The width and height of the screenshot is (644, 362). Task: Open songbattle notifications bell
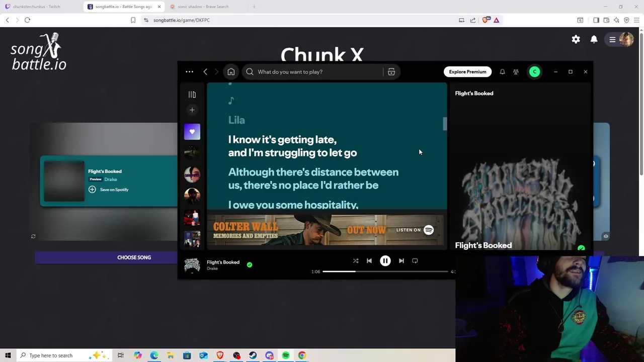pos(594,39)
